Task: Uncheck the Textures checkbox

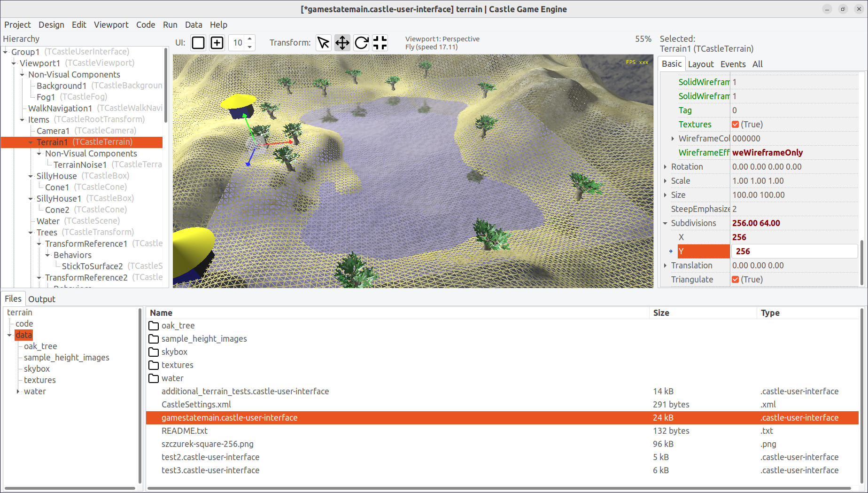Action: [736, 125]
